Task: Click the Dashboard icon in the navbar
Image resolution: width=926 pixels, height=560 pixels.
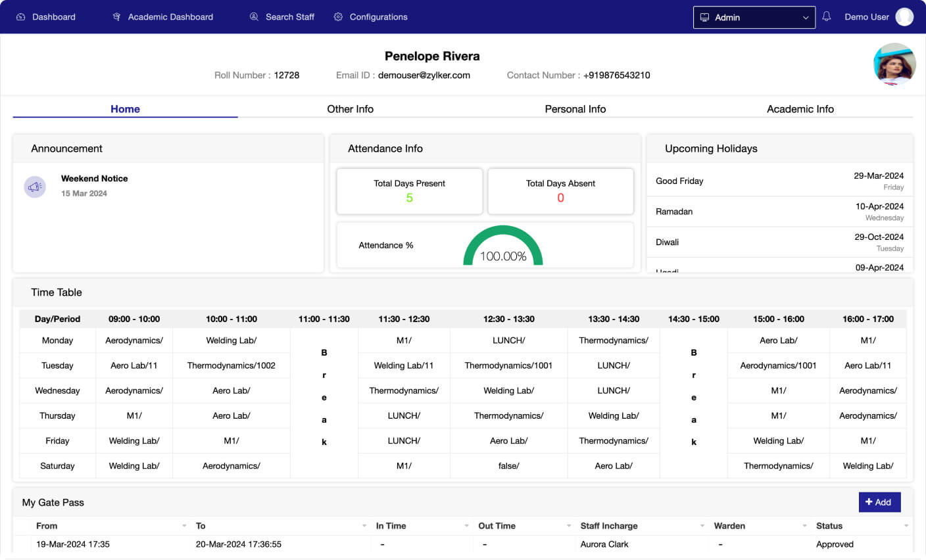Action: click(x=20, y=17)
